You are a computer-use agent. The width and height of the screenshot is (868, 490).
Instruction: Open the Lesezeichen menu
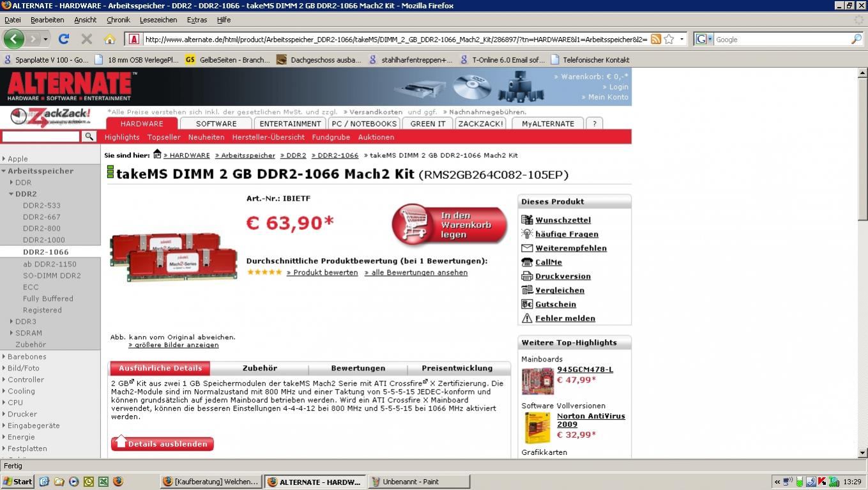(158, 20)
